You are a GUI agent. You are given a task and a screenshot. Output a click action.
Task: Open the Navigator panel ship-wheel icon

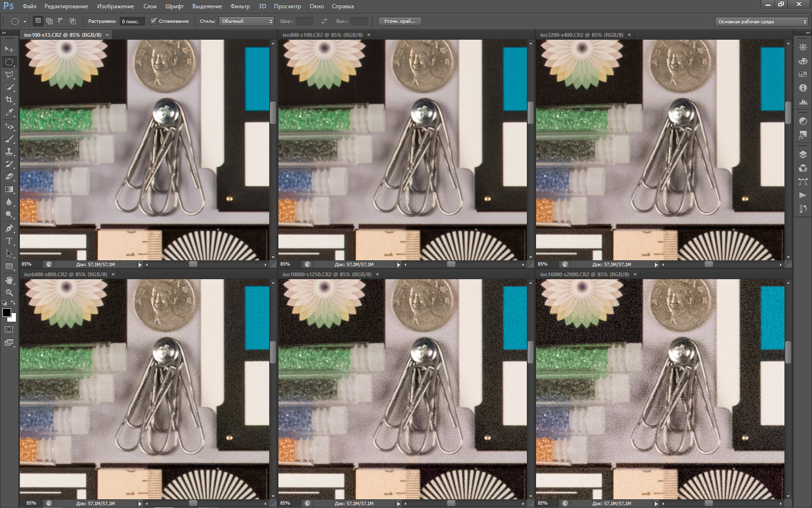(x=803, y=47)
